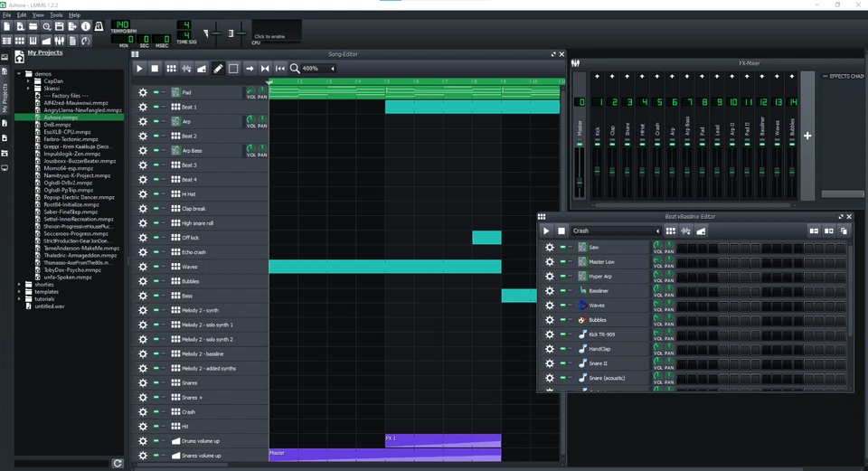
Task: Open the File menu
Action: [x=6, y=15]
